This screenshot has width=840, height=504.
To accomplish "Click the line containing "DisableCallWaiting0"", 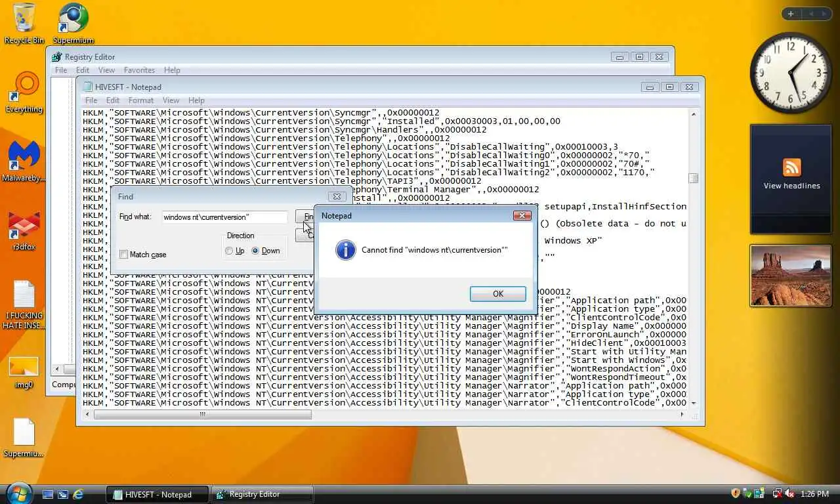I will [x=366, y=155].
